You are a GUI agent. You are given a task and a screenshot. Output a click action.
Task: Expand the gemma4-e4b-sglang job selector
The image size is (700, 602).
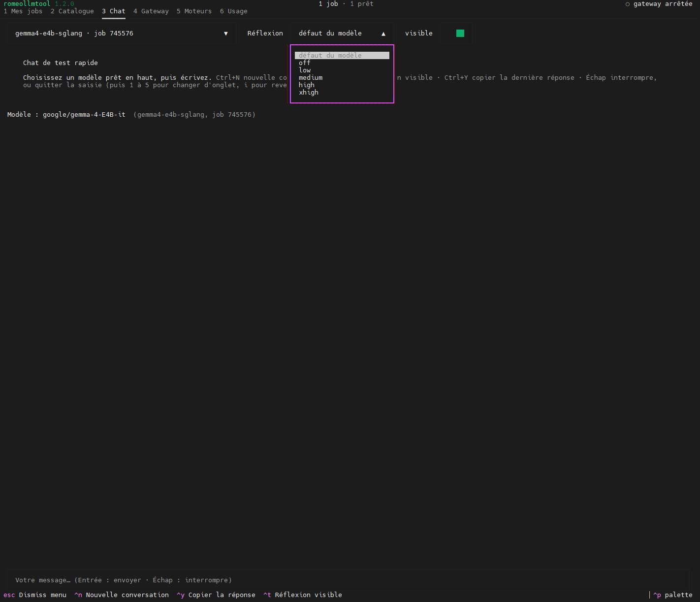pos(122,33)
